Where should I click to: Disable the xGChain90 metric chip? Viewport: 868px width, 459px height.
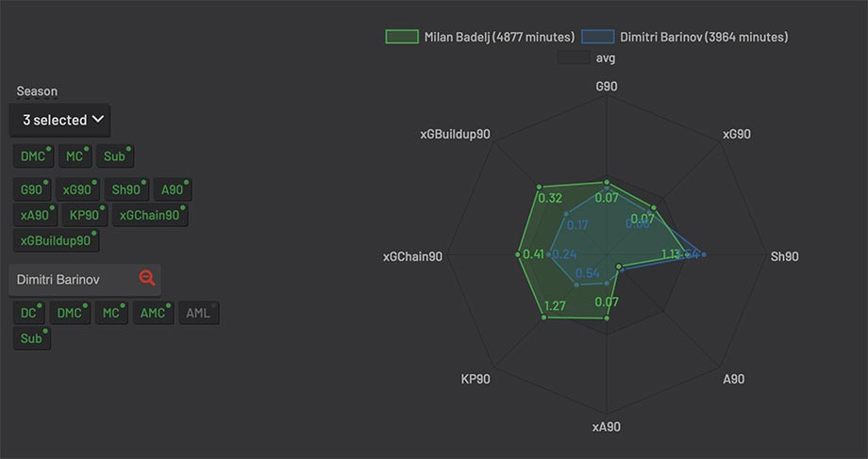(150, 215)
